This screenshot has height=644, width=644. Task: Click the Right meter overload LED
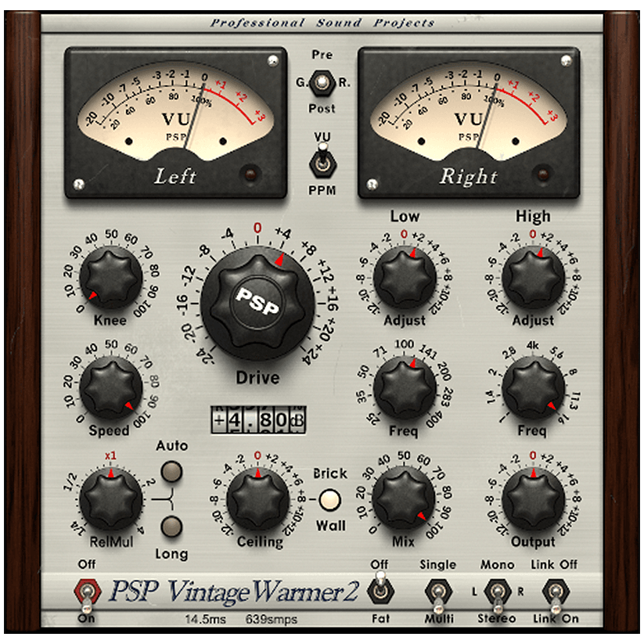pyautogui.click(x=543, y=173)
